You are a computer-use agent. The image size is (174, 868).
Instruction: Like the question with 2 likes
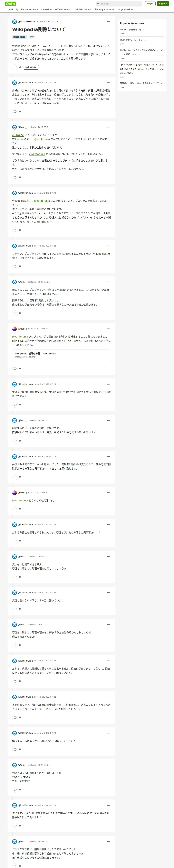coord(15,67)
